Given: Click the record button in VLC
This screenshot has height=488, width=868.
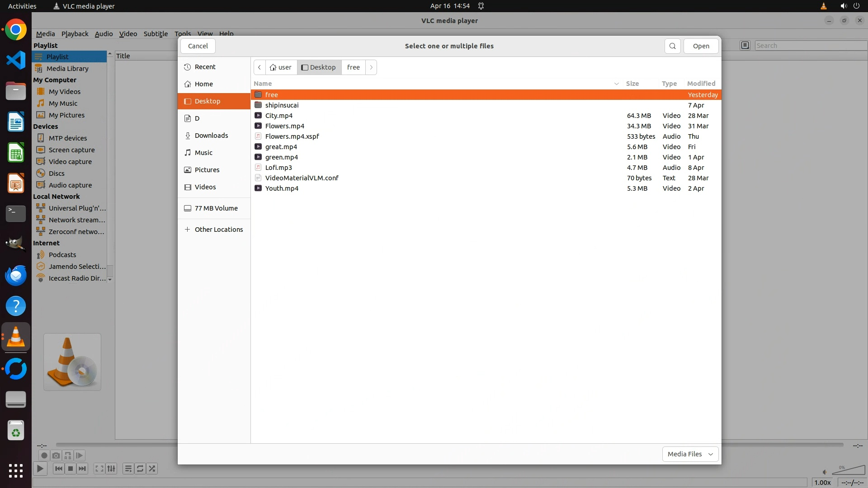Looking at the screenshot, I should coord(44,455).
